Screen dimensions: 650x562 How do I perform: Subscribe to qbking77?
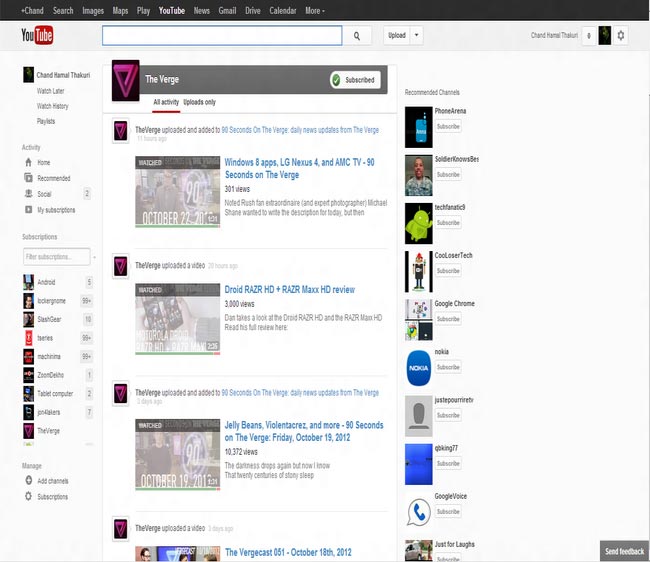[x=448, y=463]
